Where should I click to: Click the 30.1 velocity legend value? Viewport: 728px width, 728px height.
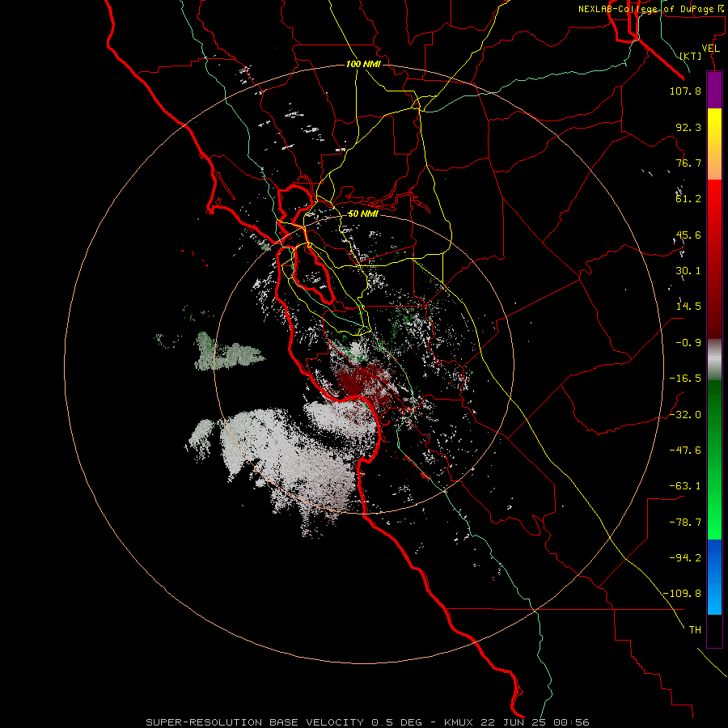[688, 271]
